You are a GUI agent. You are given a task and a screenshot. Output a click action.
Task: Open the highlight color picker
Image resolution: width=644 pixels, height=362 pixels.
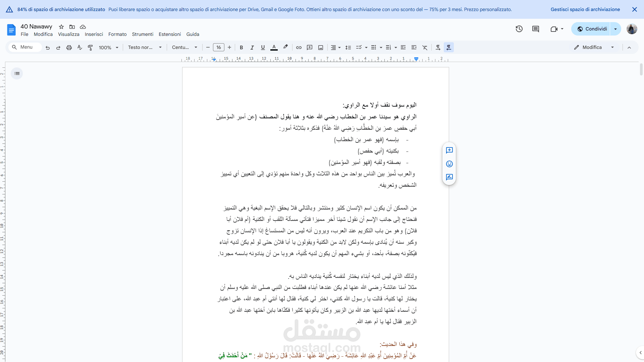pyautogui.click(x=285, y=48)
